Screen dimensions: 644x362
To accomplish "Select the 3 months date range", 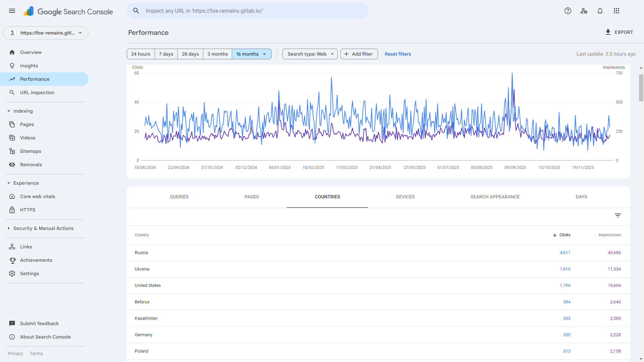I will coord(217,54).
